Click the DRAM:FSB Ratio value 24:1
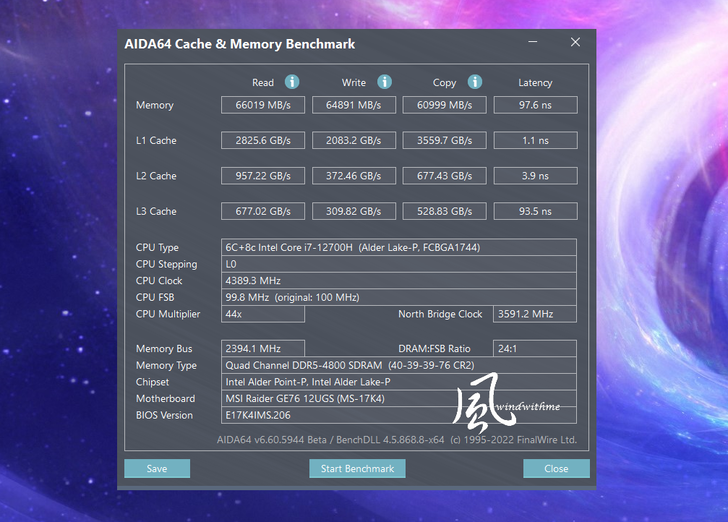The height and width of the screenshot is (522, 728). 535,348
